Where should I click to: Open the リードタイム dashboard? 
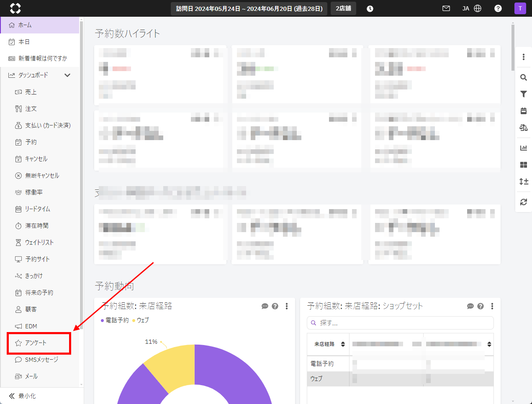point(40,209)
